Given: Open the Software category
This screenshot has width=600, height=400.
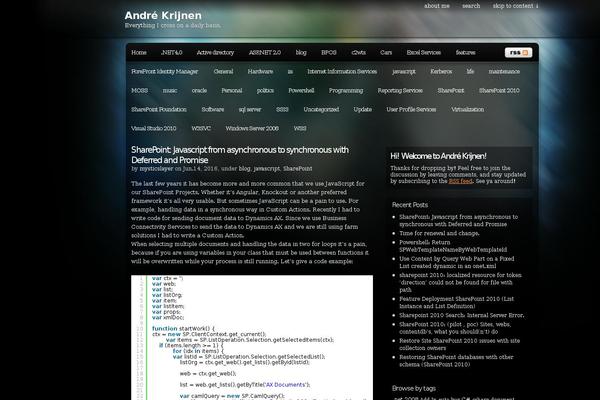Looking at the screenshot, I should pyautogui.click(x=213, y=109).
